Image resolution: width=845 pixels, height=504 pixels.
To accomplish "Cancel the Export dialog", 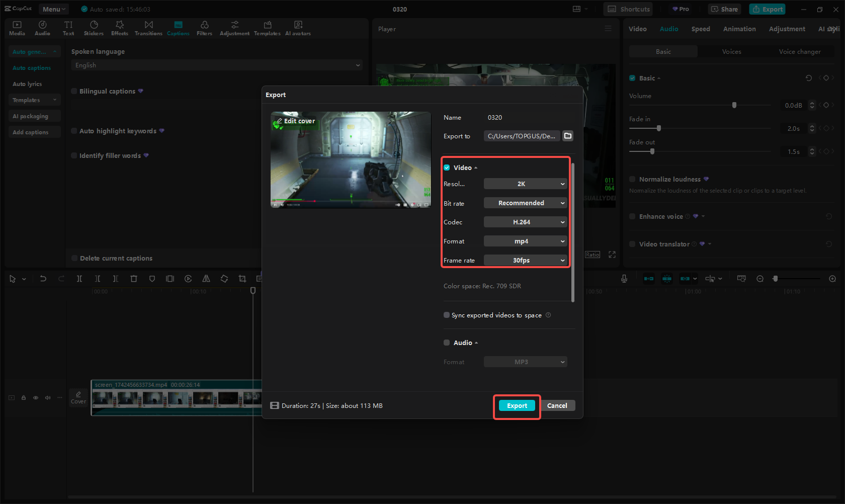I will click(557, 405).
